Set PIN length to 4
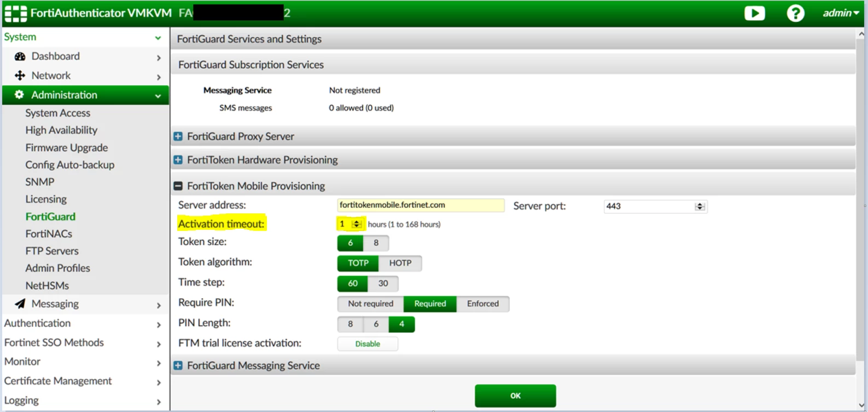The height and width of the screenshot is (412, 868). coord(401,324)
